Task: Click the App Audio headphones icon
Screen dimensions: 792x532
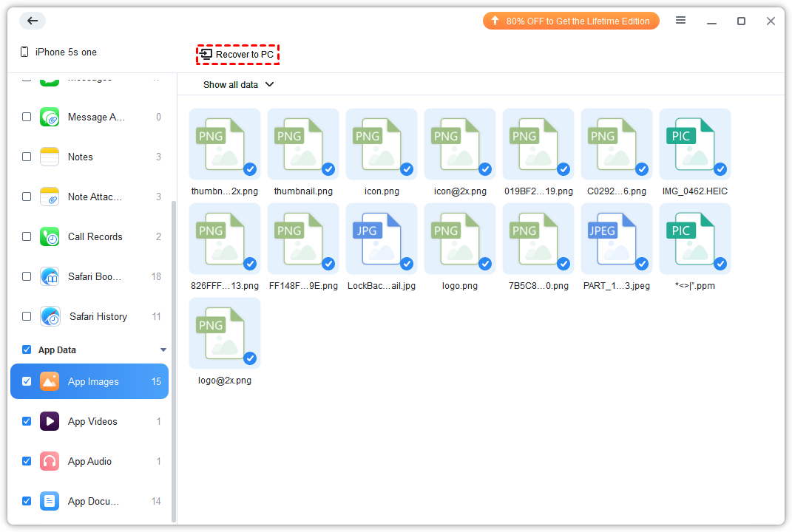Action: tap(50, 461)
